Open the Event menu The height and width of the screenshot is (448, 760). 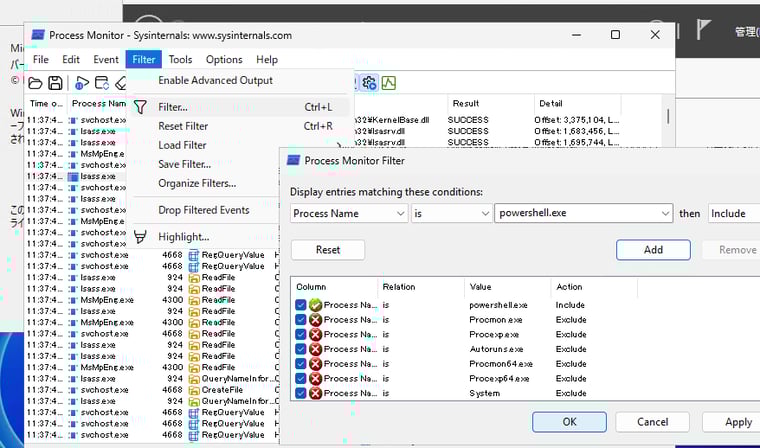[x=106, y=60]
